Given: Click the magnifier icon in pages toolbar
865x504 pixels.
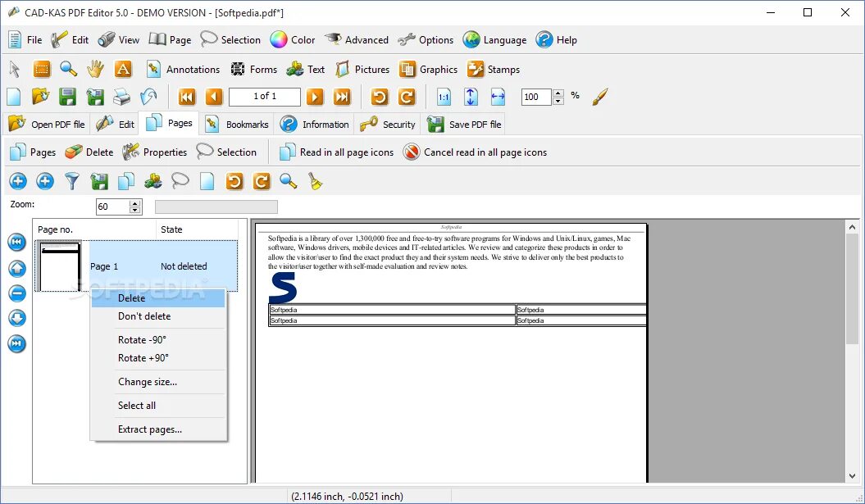Looking at the screenshot, I should coord(288,181).
